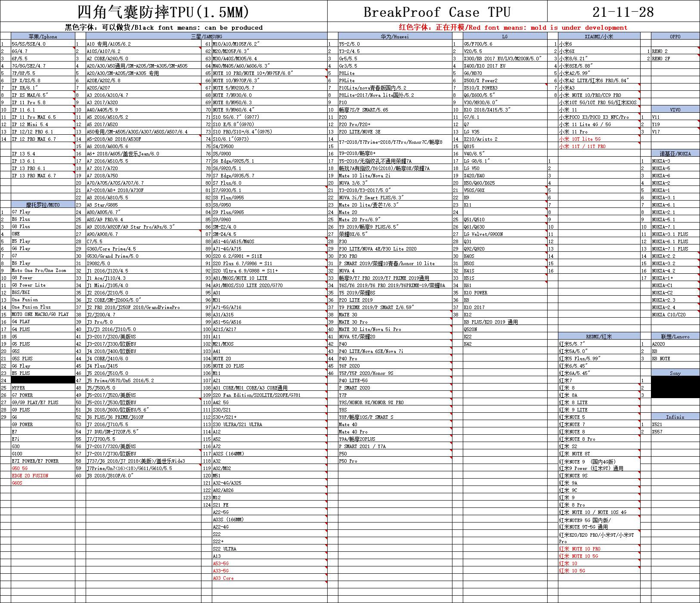Select the LG column header cell
The height and width of the screenshot is (603, 700).
coord(505,37)
